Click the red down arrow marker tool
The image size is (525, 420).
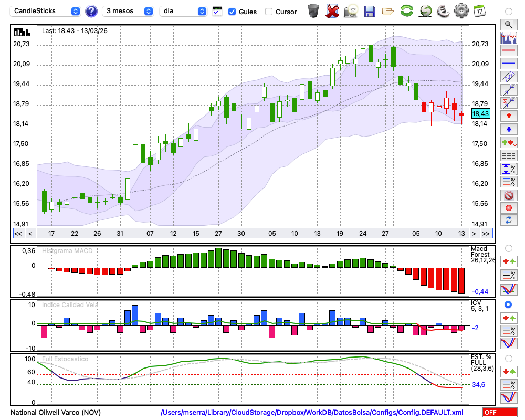click(x=509, y=116)
